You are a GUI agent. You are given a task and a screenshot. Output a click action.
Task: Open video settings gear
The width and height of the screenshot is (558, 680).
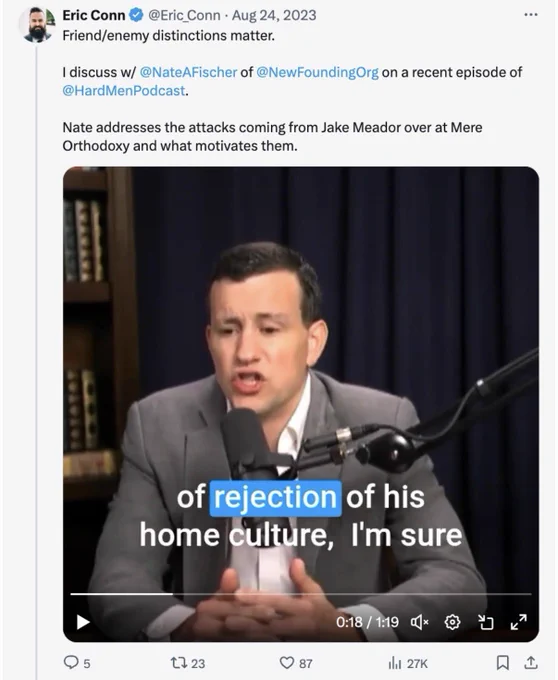[x=452, y=622]
